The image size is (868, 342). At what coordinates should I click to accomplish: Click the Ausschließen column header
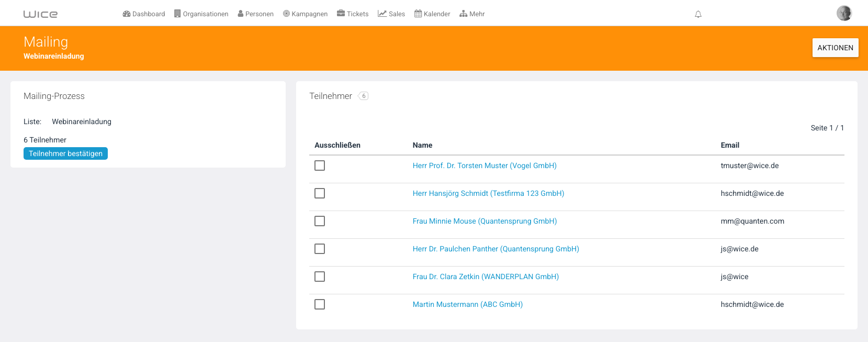(337, 145)
